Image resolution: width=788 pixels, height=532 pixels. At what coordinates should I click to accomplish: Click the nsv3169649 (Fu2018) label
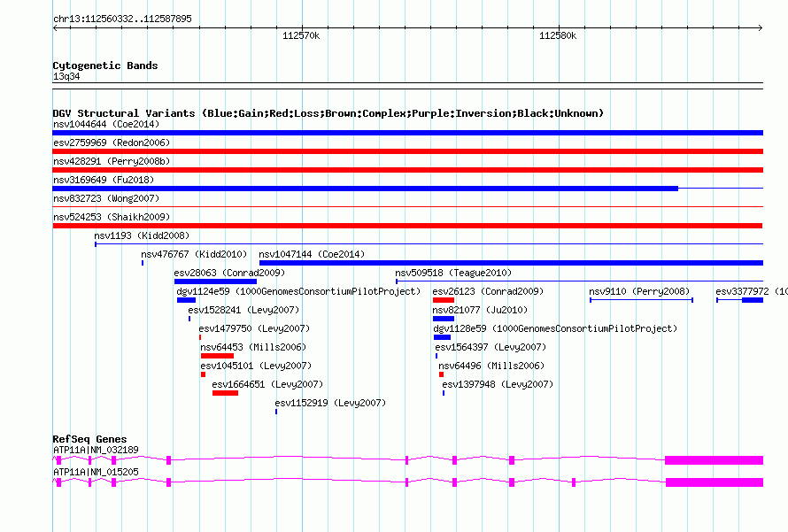[104, 180]
